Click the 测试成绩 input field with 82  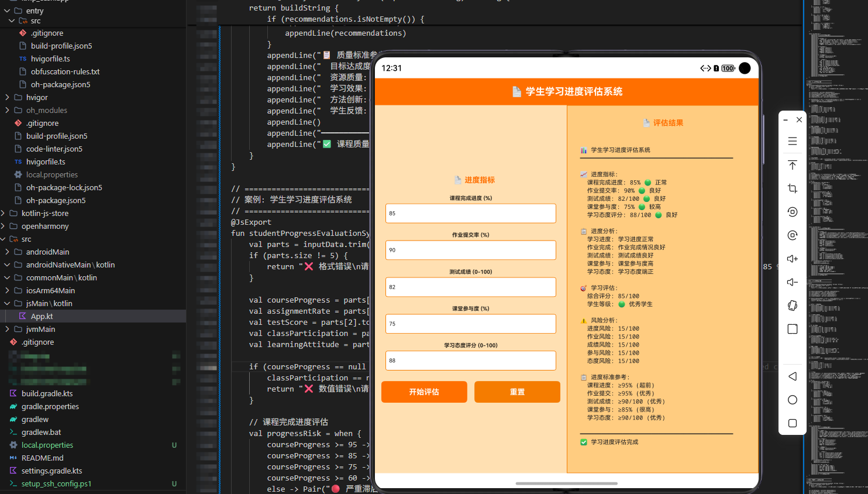471,287
